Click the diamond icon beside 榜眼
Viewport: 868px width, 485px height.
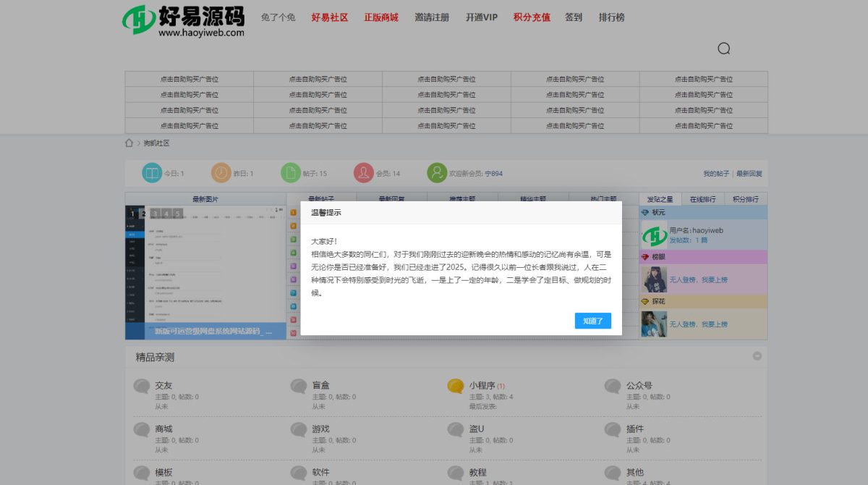click(645, 257)
